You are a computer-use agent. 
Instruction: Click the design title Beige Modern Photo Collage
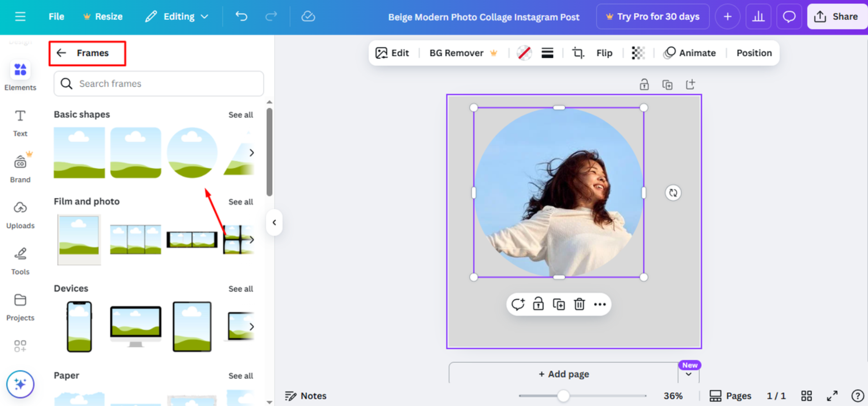pos(483,17)
